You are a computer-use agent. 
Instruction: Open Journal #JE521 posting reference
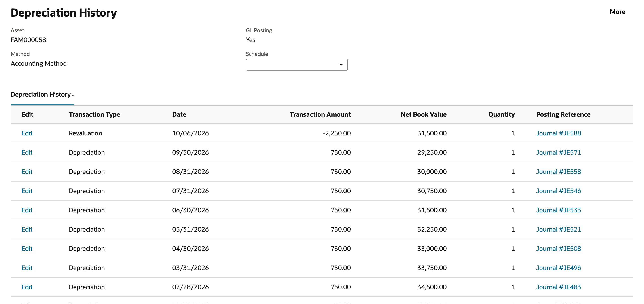[x=559, y=230]
